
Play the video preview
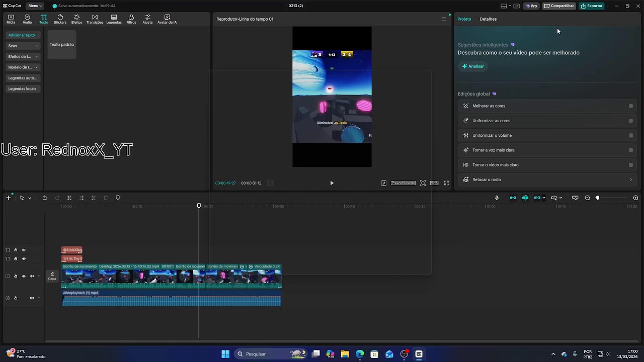pos(332,183)
